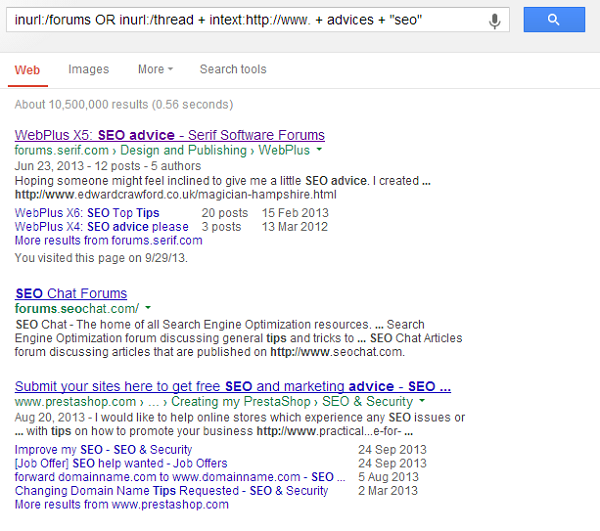Open Improve my SEO - SEO & Security link
The height and width of the screenshot is (531, 600).
pos(103,450)
